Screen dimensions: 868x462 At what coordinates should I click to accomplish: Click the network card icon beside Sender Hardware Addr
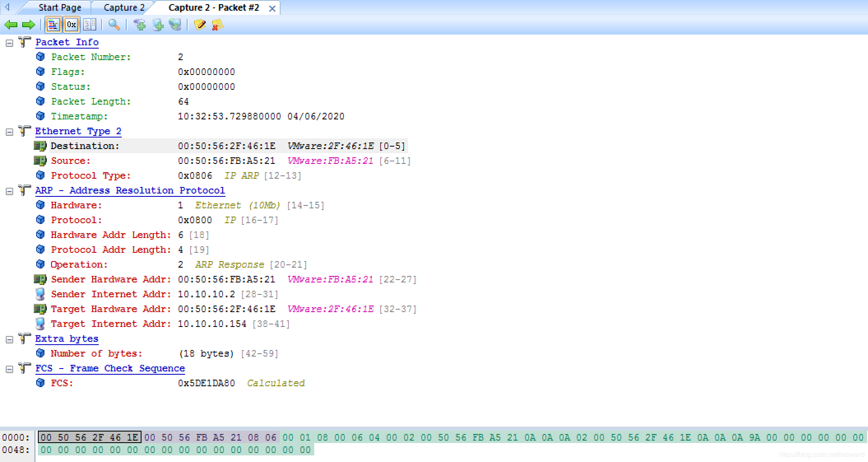coord(40,279)
